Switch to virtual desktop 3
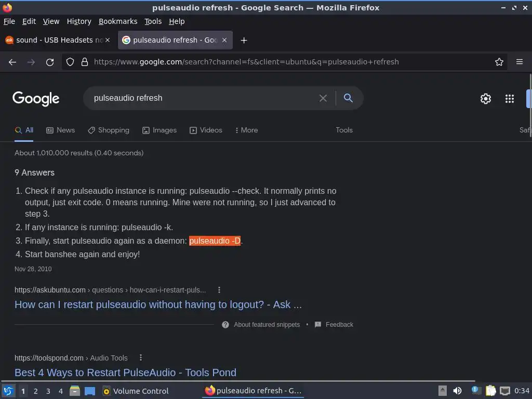This screenshot has width=532, height=399. coord(48,391)
